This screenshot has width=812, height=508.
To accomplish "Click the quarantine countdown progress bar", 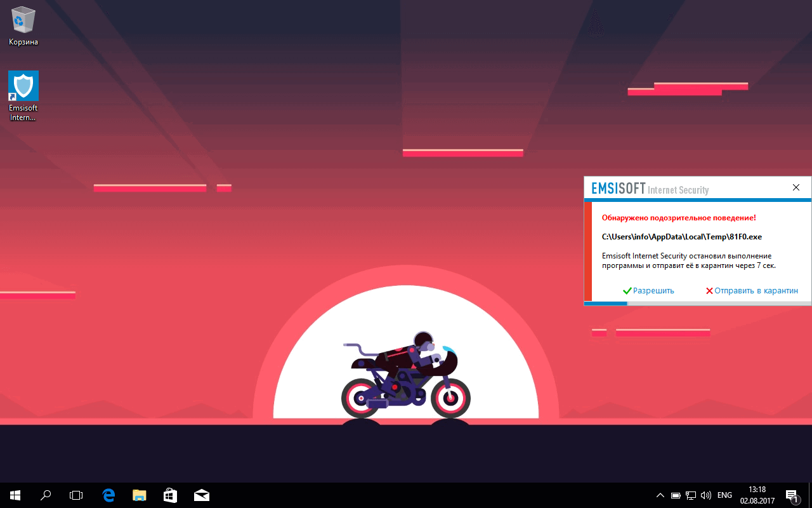I will [x=698, y=304].
